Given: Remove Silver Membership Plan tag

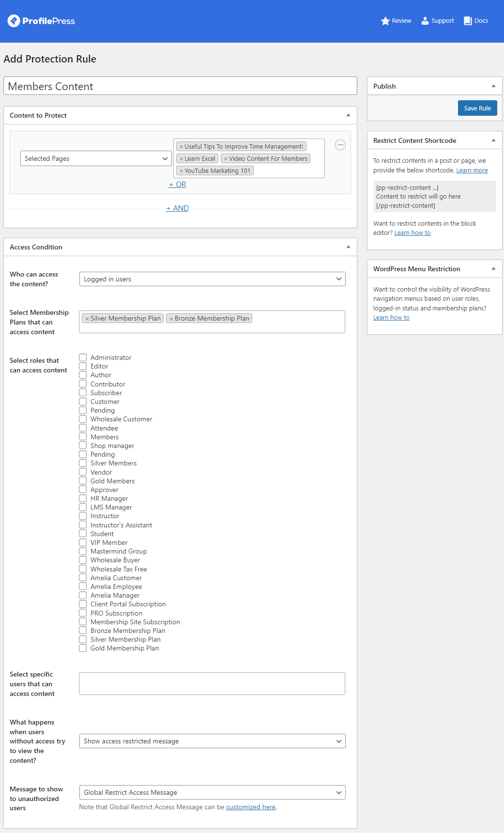Looking at the screenshot, I should coord(87,319).
